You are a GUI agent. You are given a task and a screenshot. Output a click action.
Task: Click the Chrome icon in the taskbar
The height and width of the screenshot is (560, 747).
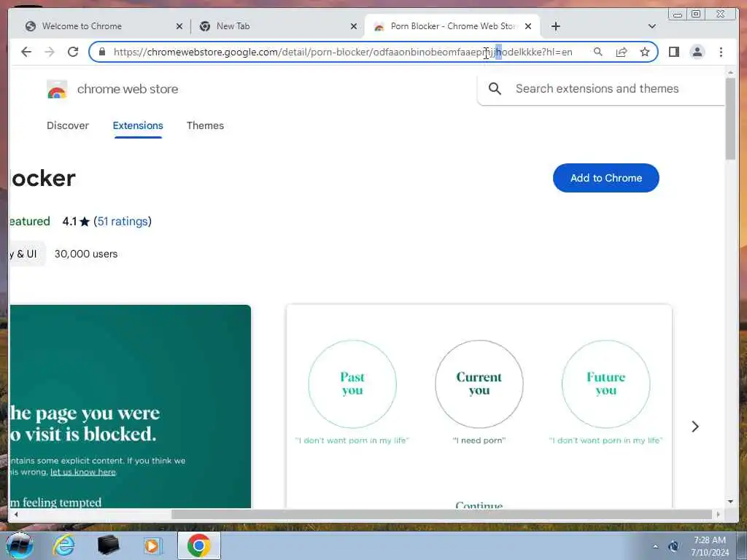199,545
